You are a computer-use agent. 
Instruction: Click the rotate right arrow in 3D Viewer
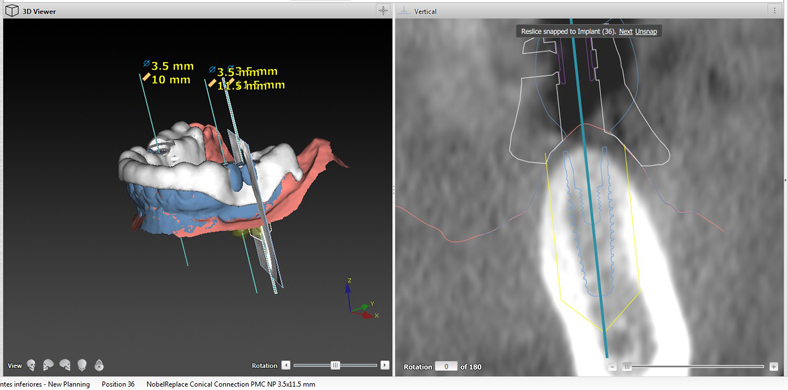[x=385, y=365]
